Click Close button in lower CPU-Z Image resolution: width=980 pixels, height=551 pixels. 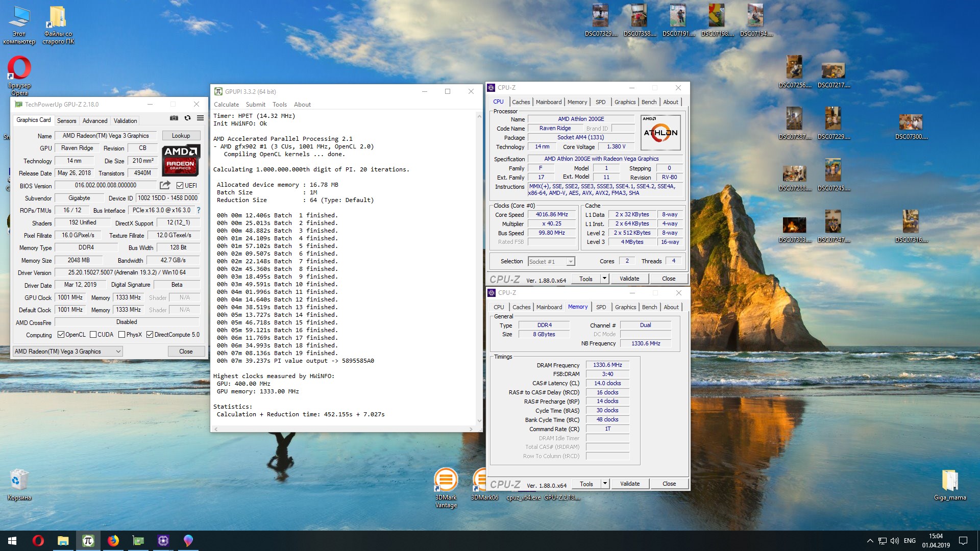coord(669,484)
